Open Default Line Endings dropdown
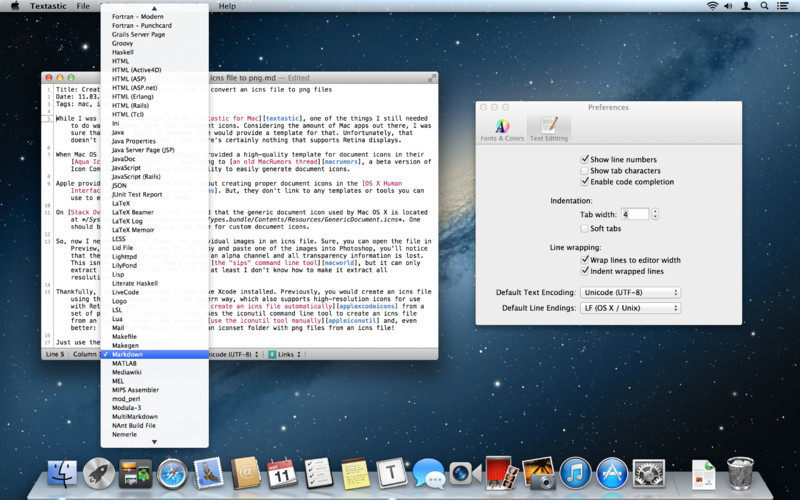 [630, 308]
